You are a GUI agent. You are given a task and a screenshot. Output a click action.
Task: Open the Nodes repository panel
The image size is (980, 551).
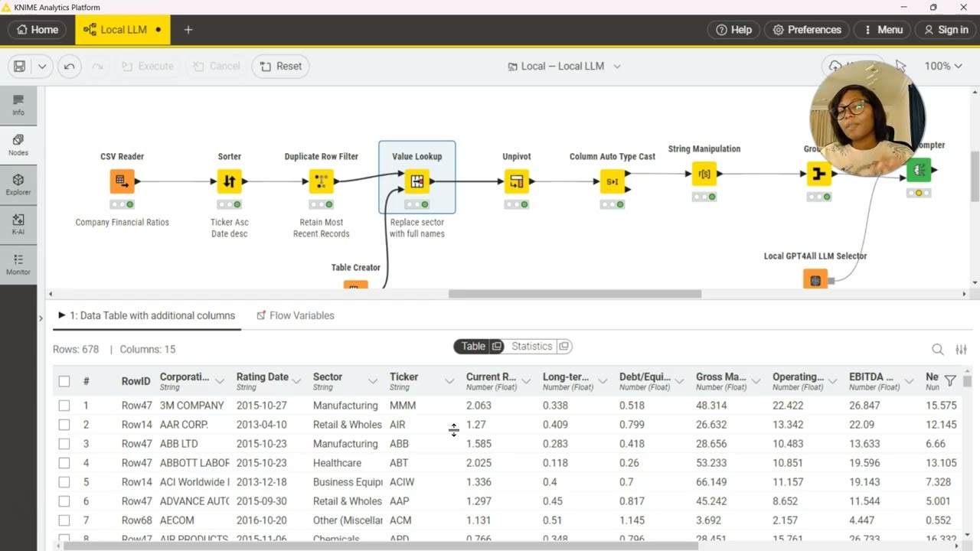(18, 145)
